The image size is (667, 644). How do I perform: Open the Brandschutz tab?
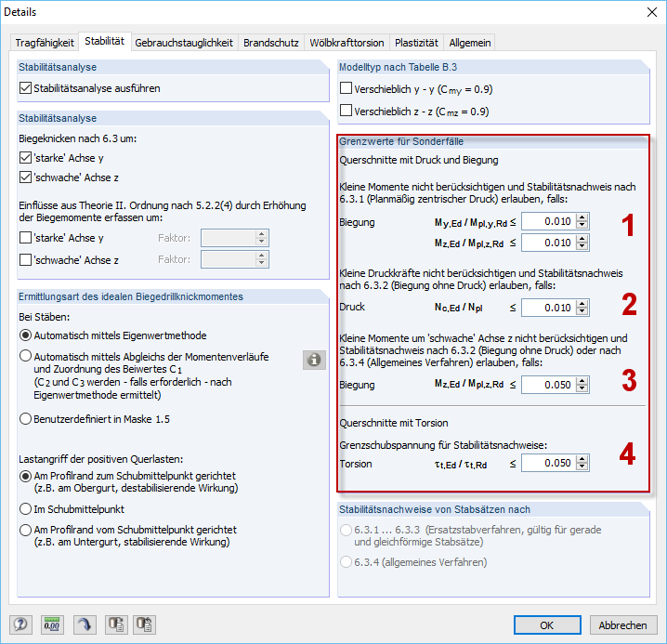[271, 43]
